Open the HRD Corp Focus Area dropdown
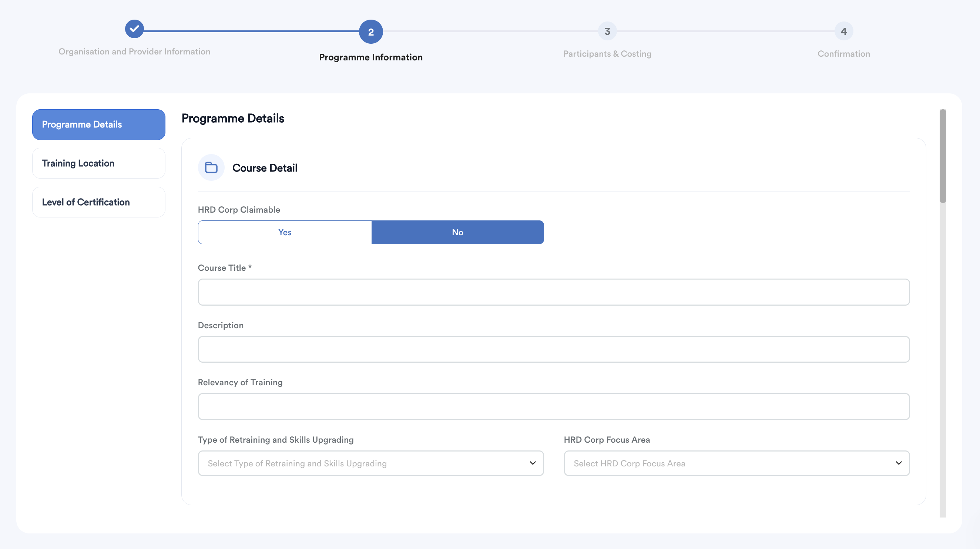The width and height of the screenshot is (980, 549). point(731,463)
